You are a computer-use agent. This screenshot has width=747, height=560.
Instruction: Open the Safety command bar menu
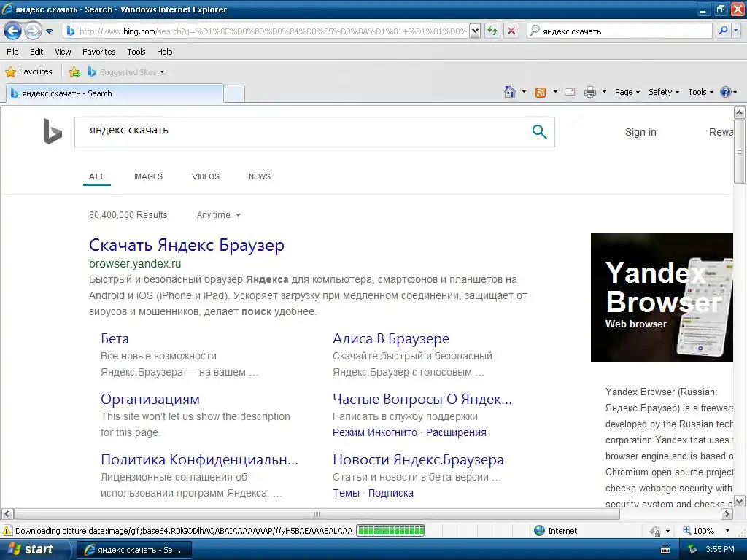(664, 92)
